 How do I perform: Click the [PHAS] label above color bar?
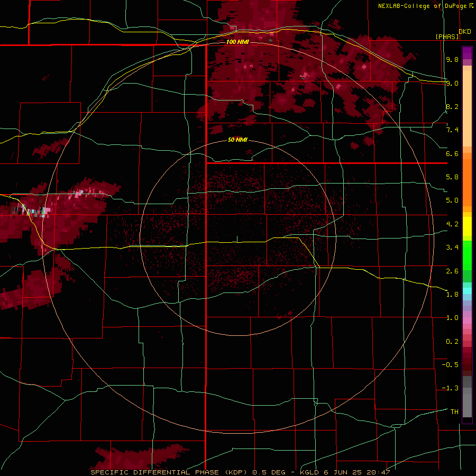[447, 36]
